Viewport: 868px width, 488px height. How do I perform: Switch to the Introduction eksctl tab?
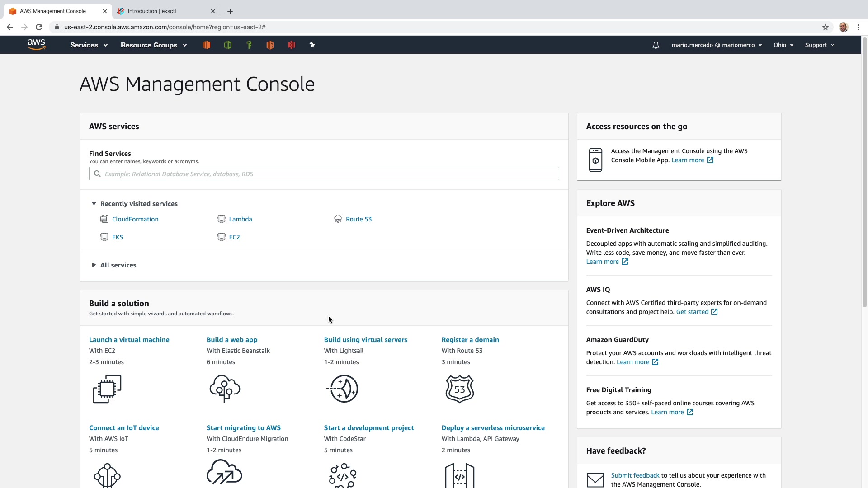click(152, 11)
